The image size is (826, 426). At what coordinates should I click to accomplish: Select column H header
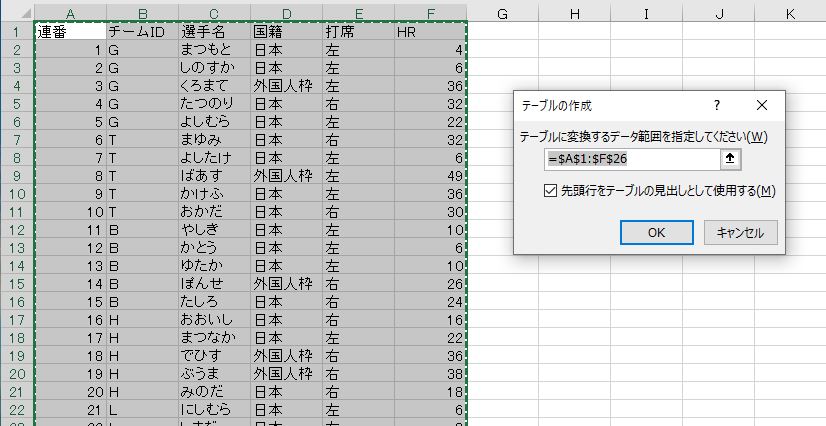point(575,14)
